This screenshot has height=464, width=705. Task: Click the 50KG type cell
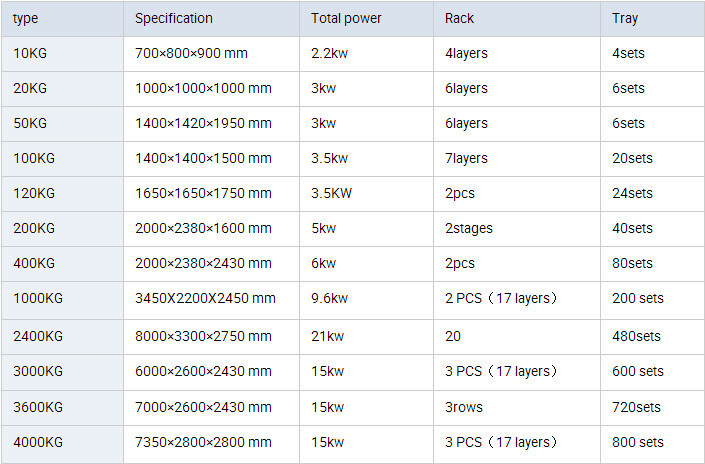[30, 123]
